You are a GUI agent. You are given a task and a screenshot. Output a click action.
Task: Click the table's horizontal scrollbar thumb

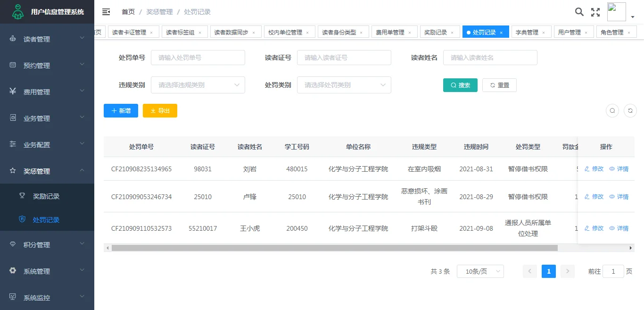coord(334,248)
